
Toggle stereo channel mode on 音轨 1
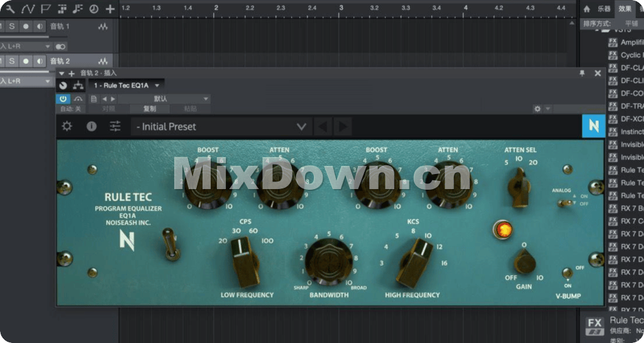click(60, 46)
